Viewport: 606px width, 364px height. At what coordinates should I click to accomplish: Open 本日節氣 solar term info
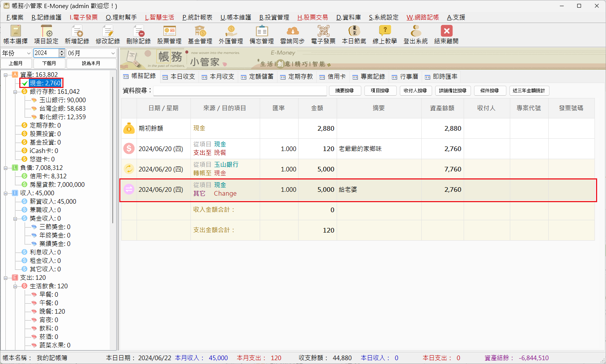coord(354,34)
